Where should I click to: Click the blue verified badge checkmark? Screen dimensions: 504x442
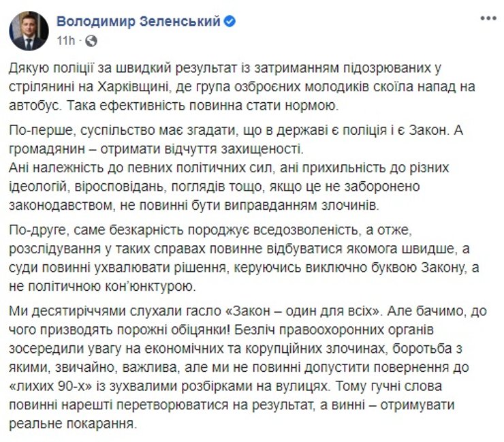coord(230,21)
